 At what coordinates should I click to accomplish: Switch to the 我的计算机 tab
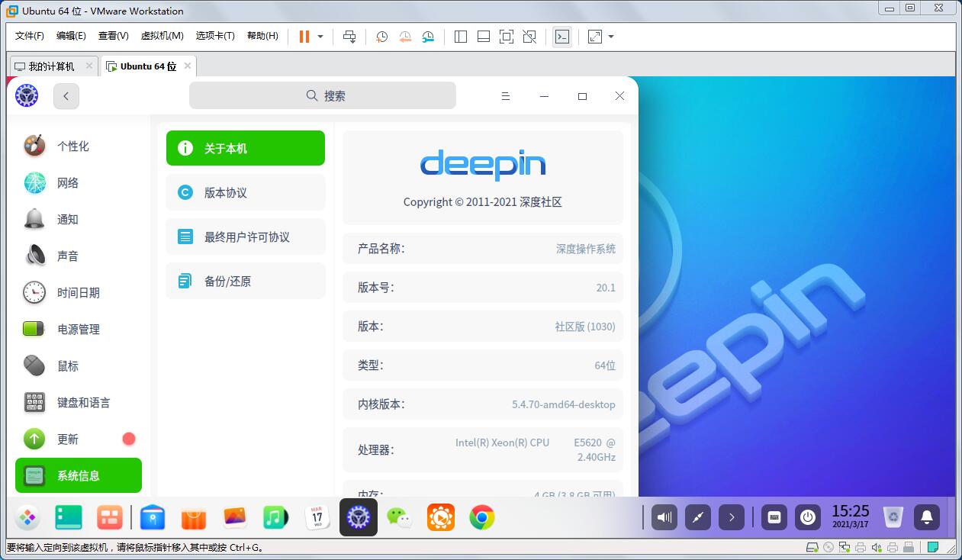51,66
